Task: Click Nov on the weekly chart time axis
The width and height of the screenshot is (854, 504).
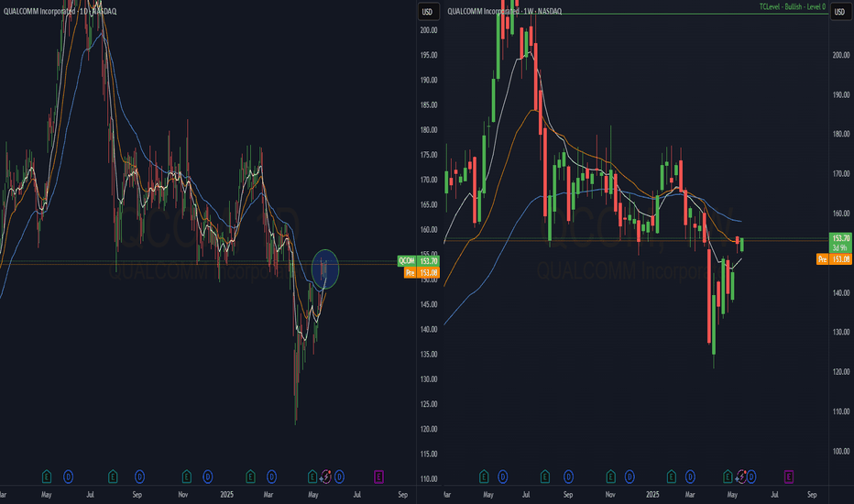Action: coord(610,495)
